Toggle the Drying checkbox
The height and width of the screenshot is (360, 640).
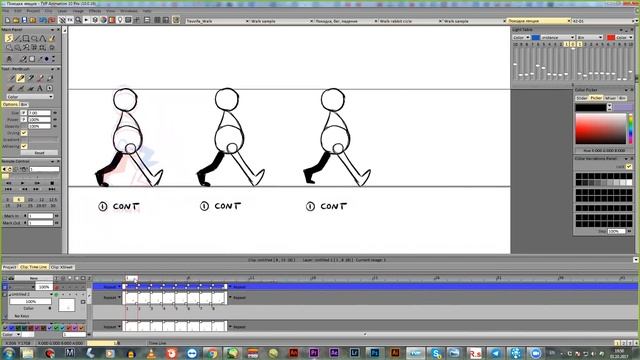pos(24,133)
